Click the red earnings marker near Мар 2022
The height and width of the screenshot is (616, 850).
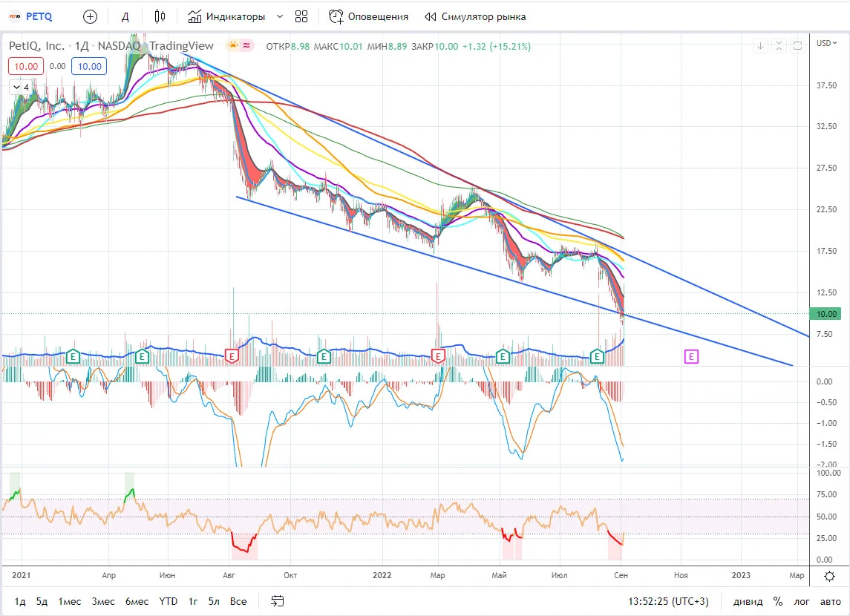click(438, 356)
